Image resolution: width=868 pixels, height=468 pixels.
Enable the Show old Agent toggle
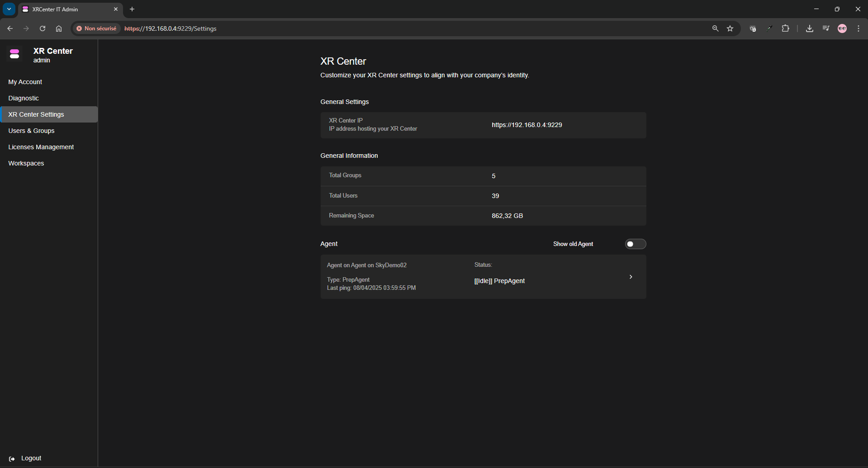(x=635, y=244)
